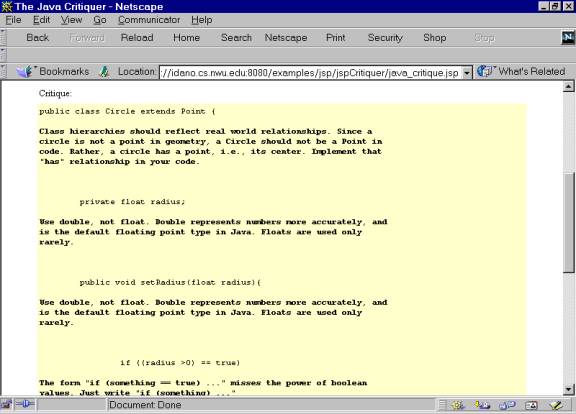Open Composer icon in component bar
The image size is (576, 414).
coord(556,405)
